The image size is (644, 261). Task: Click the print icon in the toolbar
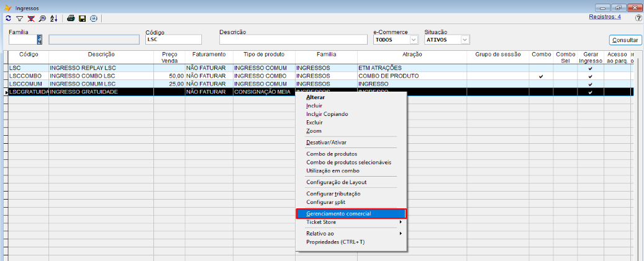click(x=71, y=19)
